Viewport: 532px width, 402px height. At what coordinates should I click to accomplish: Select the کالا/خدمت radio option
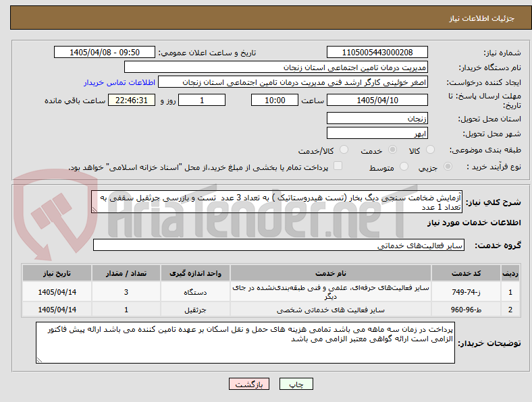pos(344,150)
